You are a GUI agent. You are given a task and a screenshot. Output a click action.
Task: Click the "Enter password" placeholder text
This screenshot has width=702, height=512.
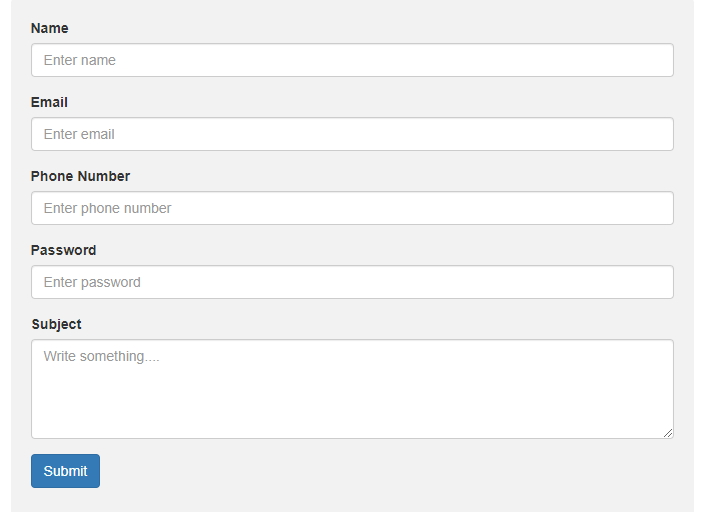(x=92, y=282)
